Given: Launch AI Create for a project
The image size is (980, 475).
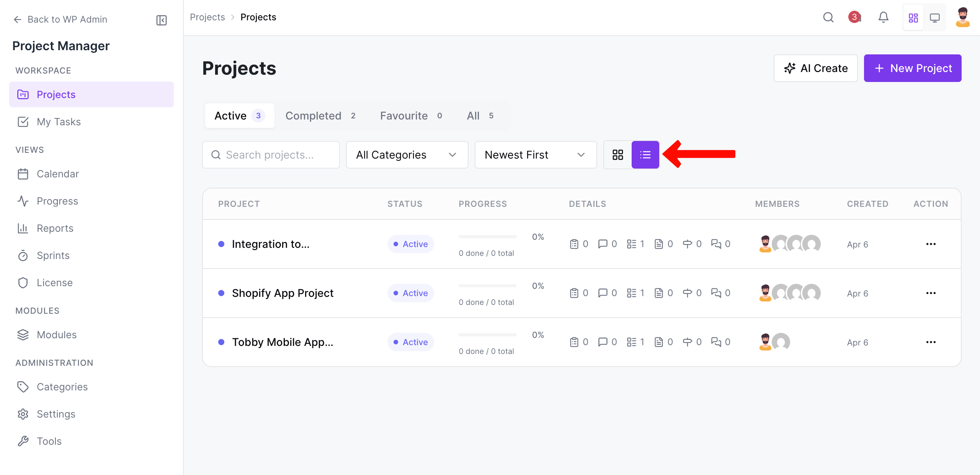Looking at the screenshot, I should click(816, 68).
